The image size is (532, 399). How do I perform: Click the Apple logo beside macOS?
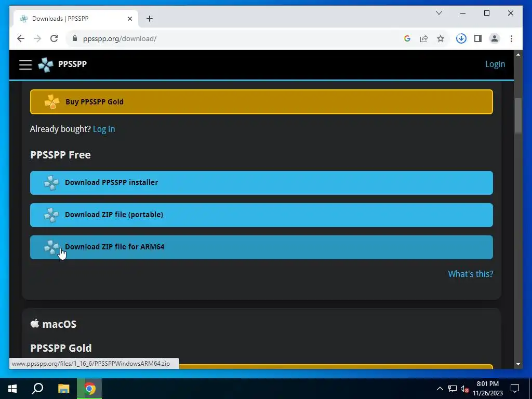35,323
